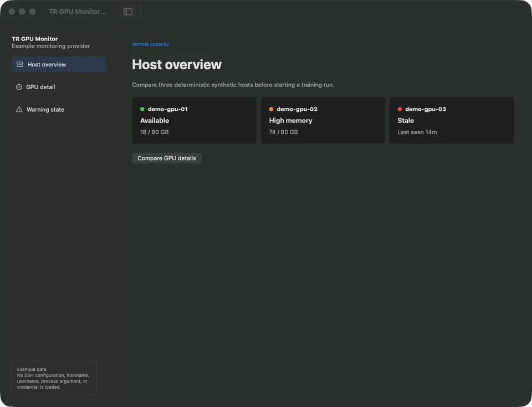Toggle the sidebar with the titlebar icon
Image resolution: width=532 pixels, height=407 pixels.
127,12
